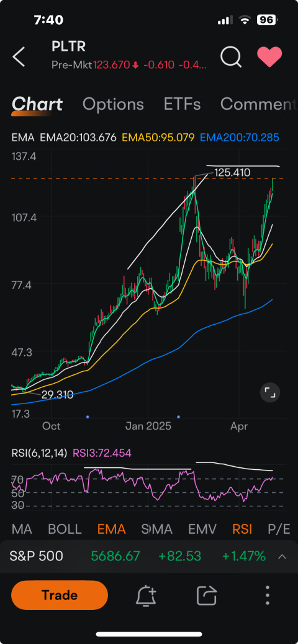This screenshot has width=298, height=644.
Task: Expand chart to fullscreen icon
Action: pos(270,392)
